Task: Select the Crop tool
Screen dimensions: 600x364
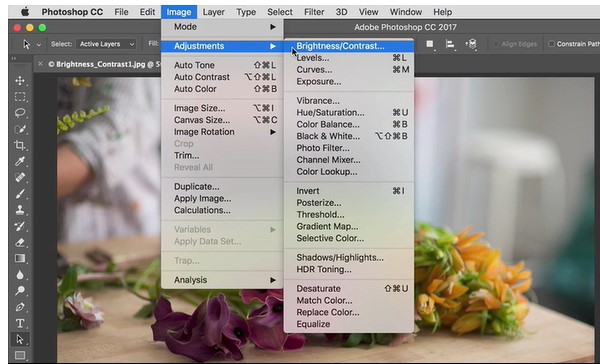Action: point(20,145)
